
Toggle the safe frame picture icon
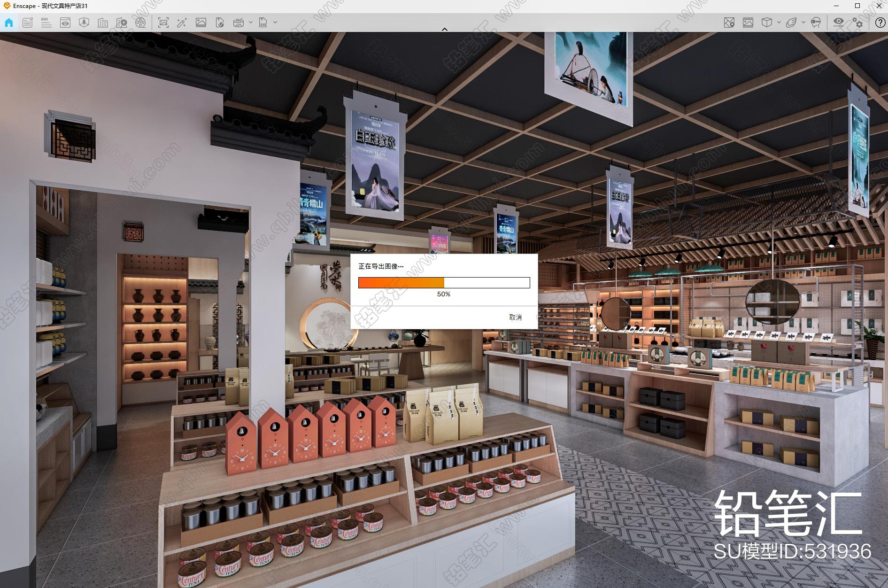[x=748, y=23]
